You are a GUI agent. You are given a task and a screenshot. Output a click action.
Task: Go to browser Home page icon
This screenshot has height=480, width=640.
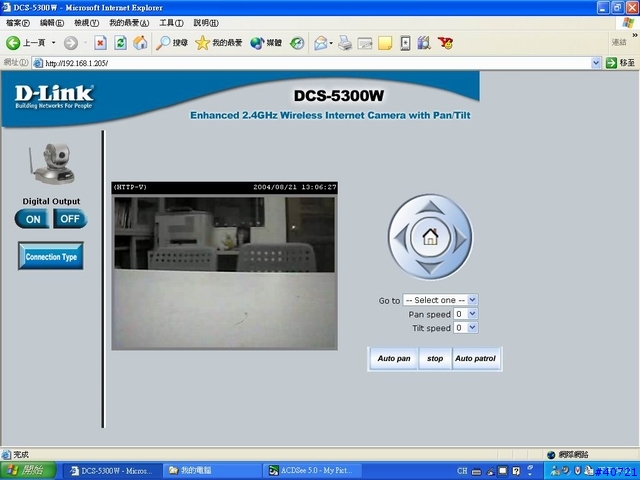(x=140, y=43)
